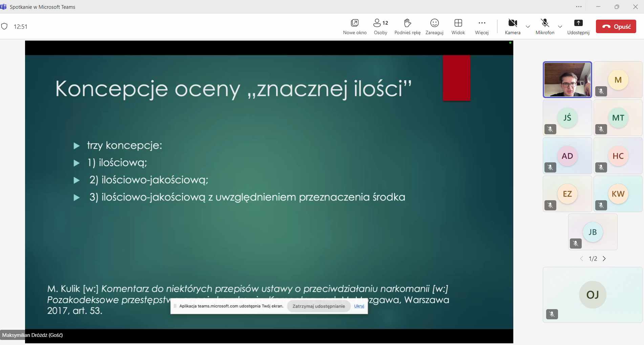Select participant EZ tile
The width and height of the screenshot is (644, 345).
coord(567,194)
